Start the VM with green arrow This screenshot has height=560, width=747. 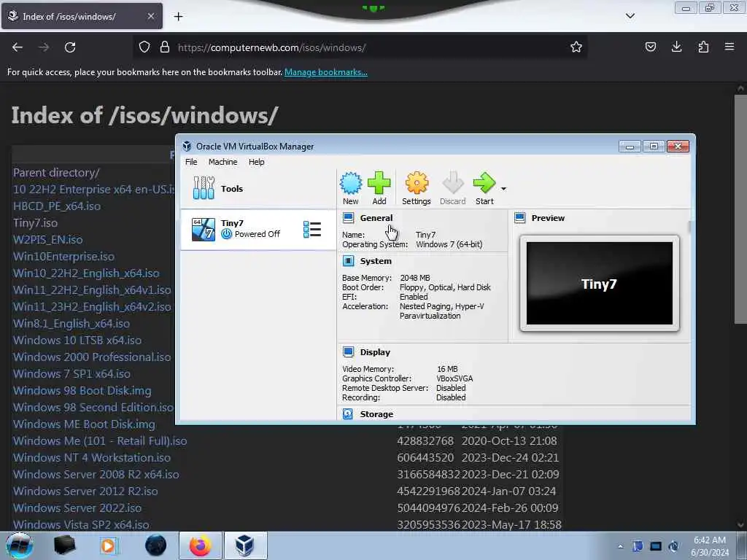click(x=484, y=188)
